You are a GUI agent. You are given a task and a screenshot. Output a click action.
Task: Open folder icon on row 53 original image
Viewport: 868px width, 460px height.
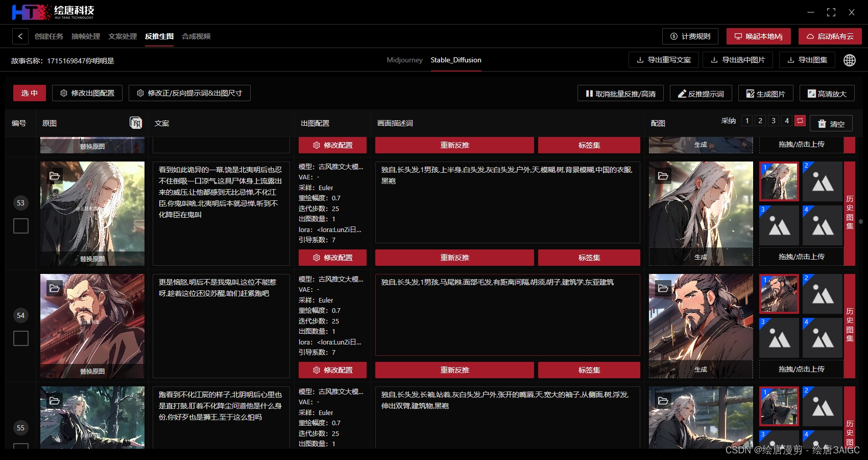coord(55,176)
